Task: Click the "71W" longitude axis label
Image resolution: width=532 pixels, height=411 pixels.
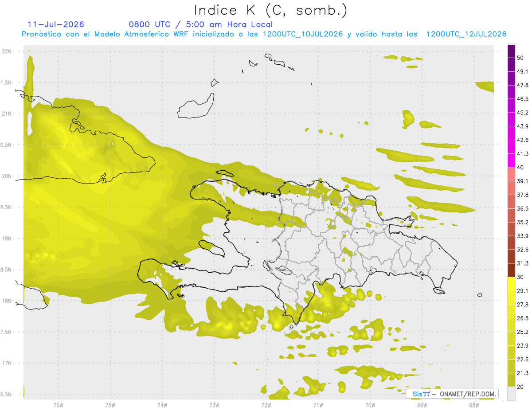Action: pyautogui.click(x=318, y=405)
